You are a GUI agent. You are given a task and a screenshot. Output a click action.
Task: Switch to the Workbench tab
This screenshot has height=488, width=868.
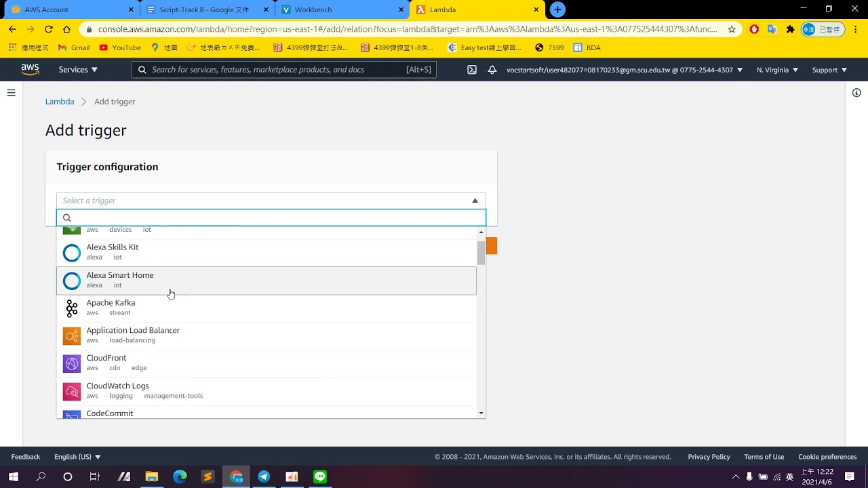click(x=342, y=9)
